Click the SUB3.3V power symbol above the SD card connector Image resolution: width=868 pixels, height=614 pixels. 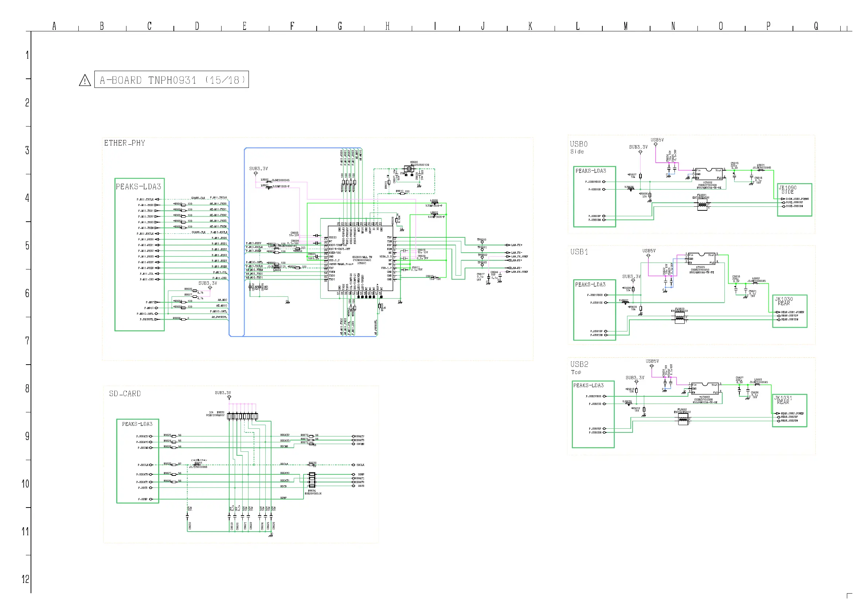pyautogui.click(x=229, y=397)
